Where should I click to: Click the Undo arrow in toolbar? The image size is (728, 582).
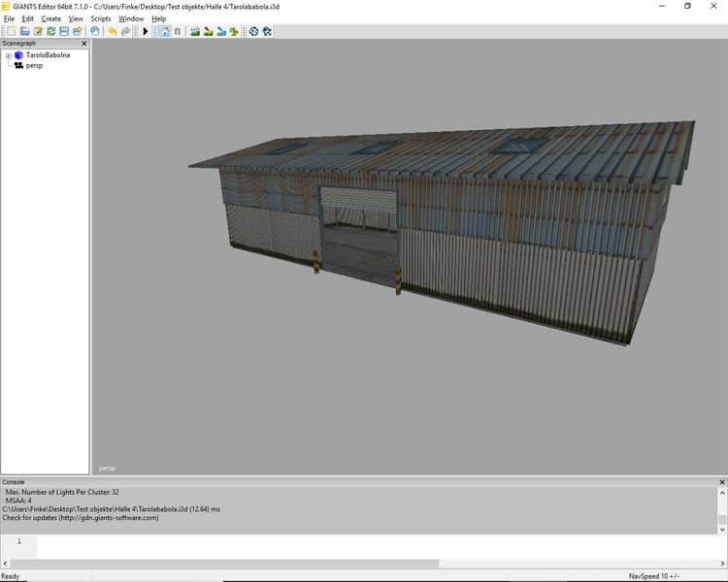(x=113, y=31)
